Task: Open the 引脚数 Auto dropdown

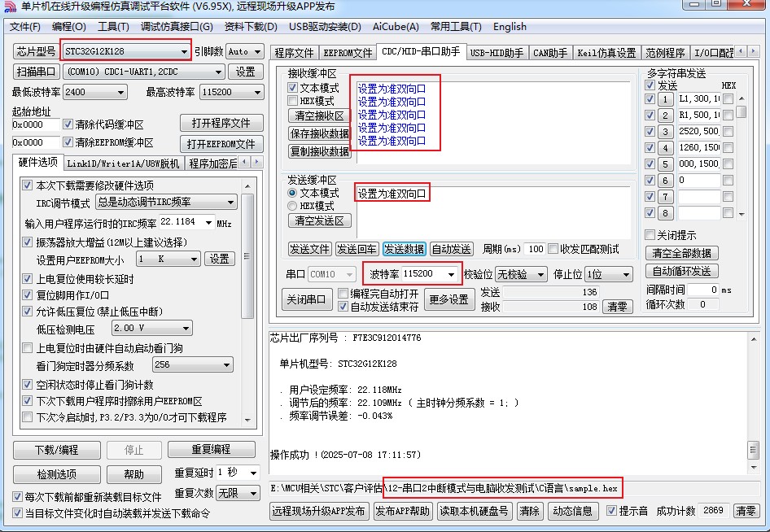Action: 244,51
